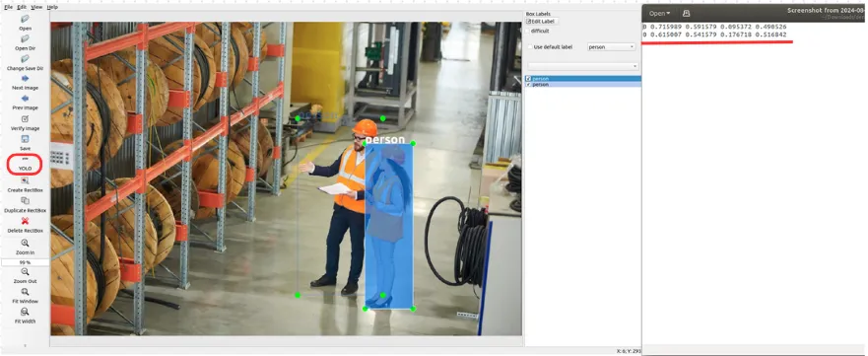Select the highlighted person row in Box Labels
The image size is (868, 356).
[x=583, y=79]
